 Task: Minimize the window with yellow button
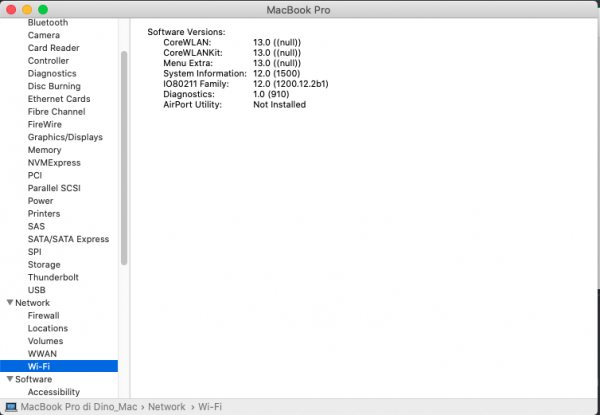[27, 10]
